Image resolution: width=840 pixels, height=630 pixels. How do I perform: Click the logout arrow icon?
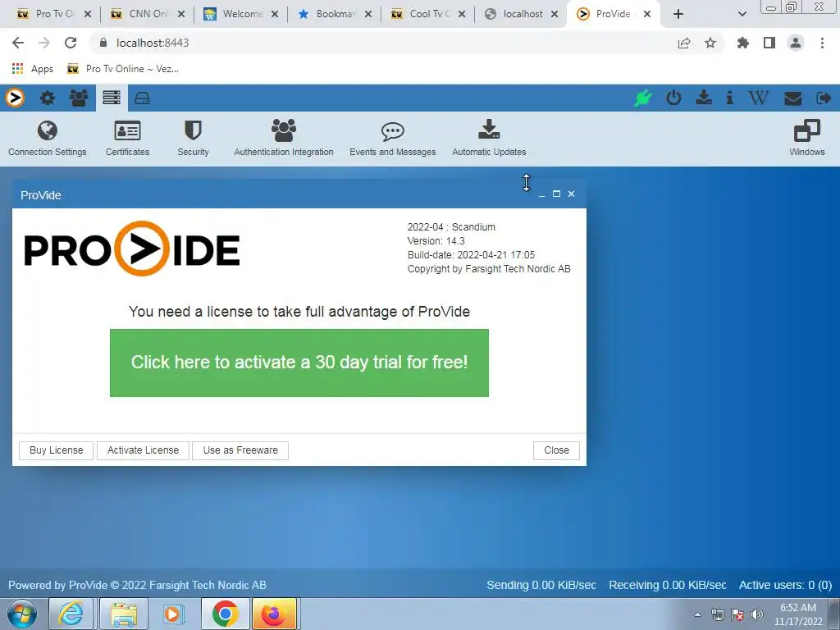[824, 98]
